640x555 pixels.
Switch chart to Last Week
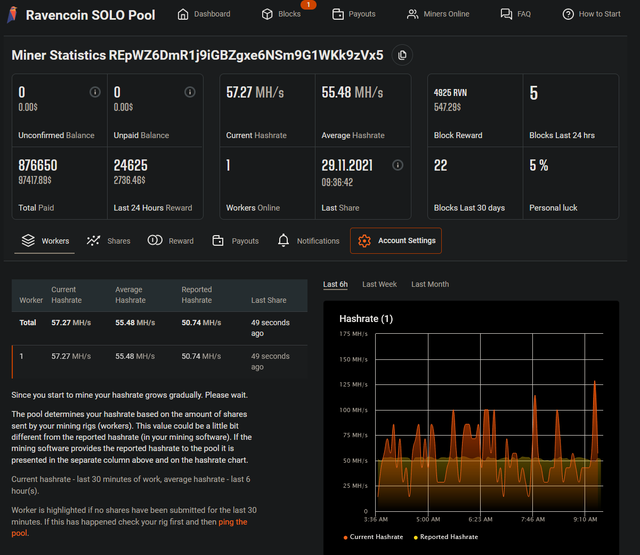379,284
